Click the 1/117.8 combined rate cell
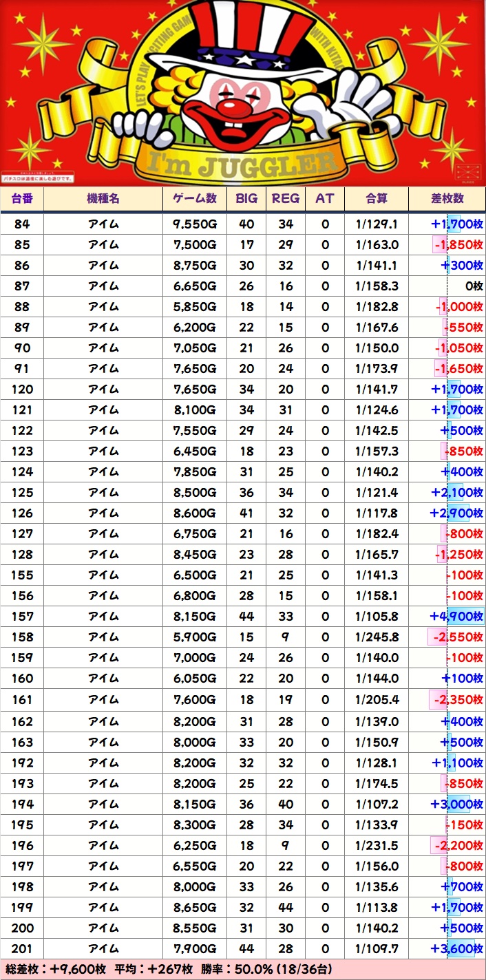Image resolution: width=486 pixels, height=980 pixels. pos(377,513)
